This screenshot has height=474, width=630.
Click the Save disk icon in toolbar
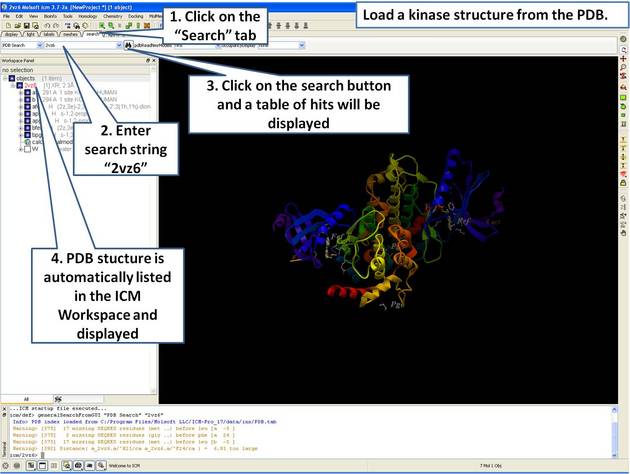click(x=24, y=25)
